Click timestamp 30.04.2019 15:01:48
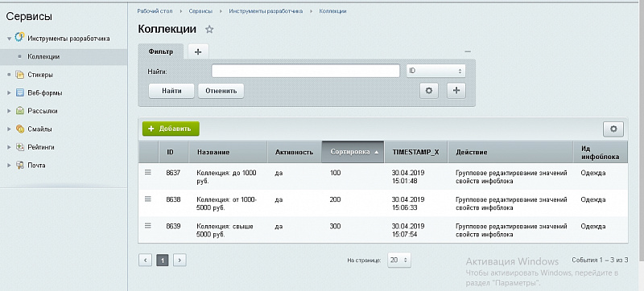644x291 pixels. point(408,177)
